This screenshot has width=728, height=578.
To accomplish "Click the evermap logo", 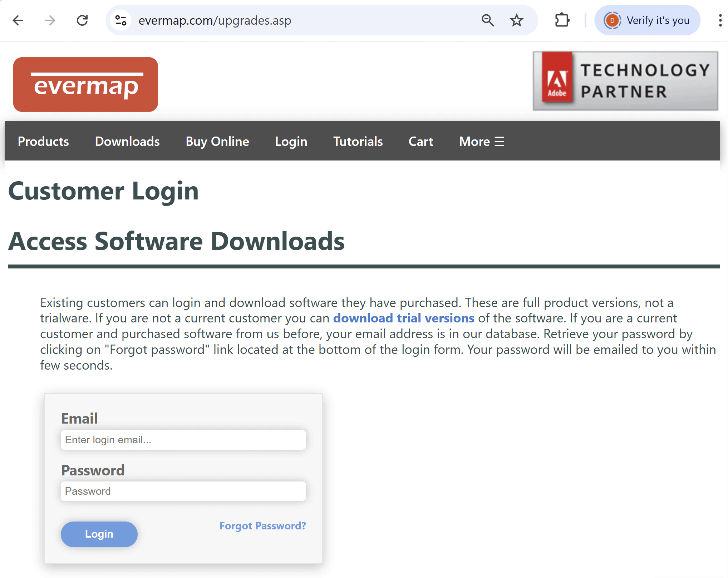I will pos(85,84).
